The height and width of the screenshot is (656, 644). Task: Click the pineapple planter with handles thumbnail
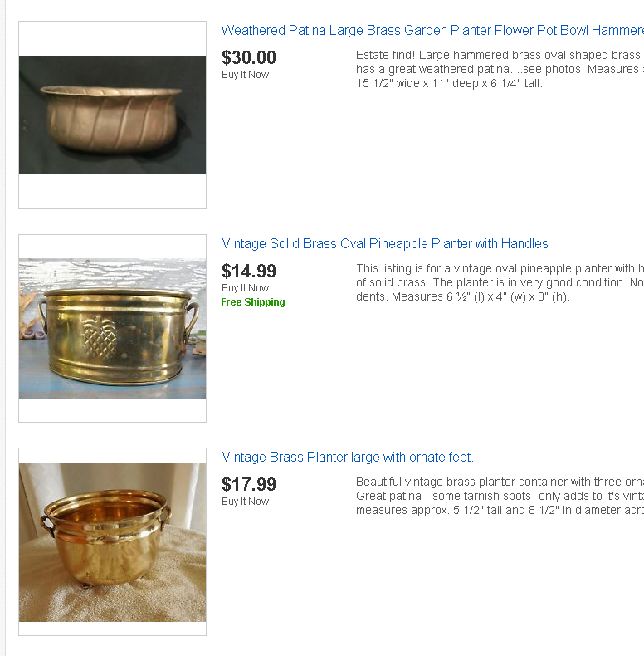[113, 329]
